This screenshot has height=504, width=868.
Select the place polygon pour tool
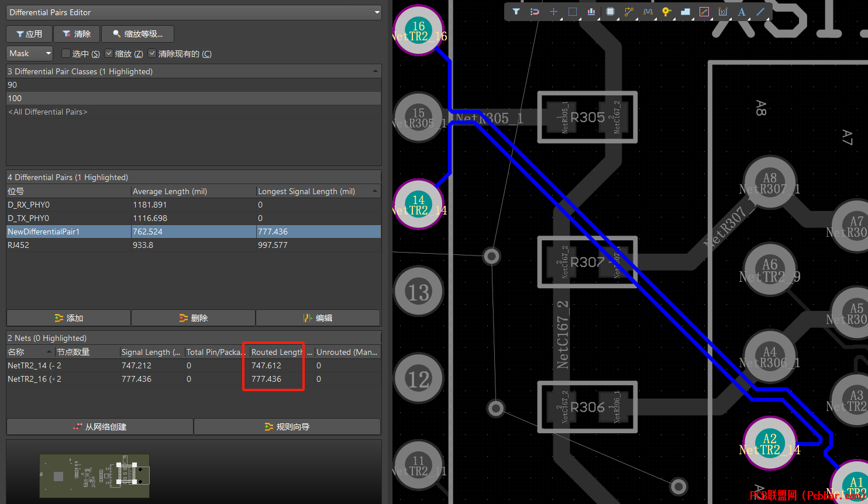pos(685,12)
